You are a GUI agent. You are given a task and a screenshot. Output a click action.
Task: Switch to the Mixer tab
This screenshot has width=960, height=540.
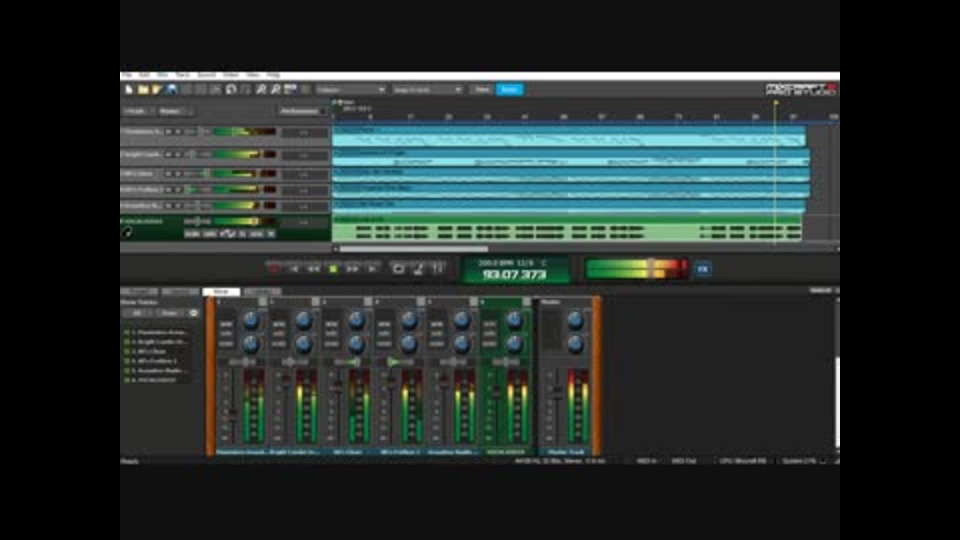[x=221, y=292]
